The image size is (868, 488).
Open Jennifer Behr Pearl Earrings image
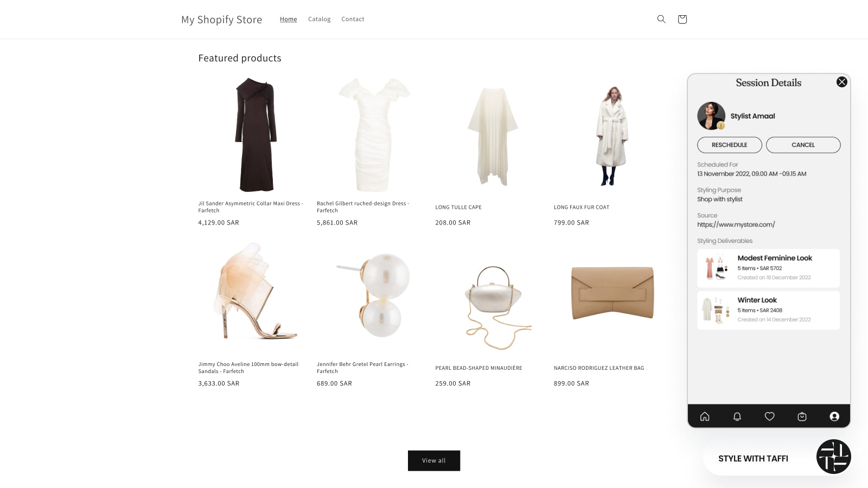pos(374,296)
